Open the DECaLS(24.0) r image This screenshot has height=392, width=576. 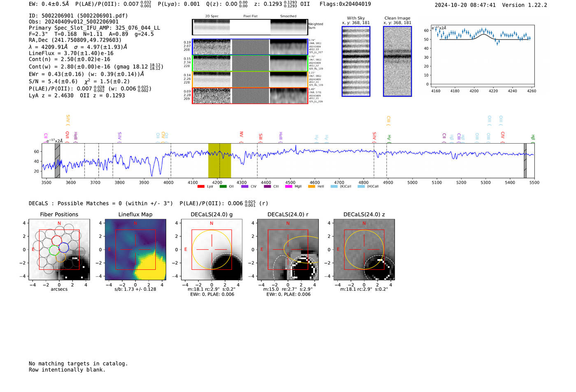click(288, 250)
